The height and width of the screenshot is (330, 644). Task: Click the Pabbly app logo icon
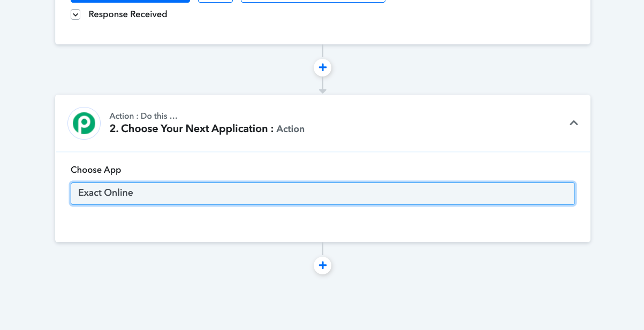pyautogui.click(x=84, y=124)
